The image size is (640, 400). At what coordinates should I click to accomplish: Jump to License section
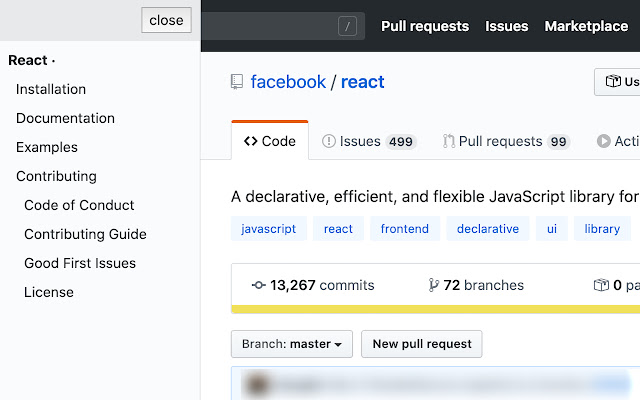click(x=49, y=292)
